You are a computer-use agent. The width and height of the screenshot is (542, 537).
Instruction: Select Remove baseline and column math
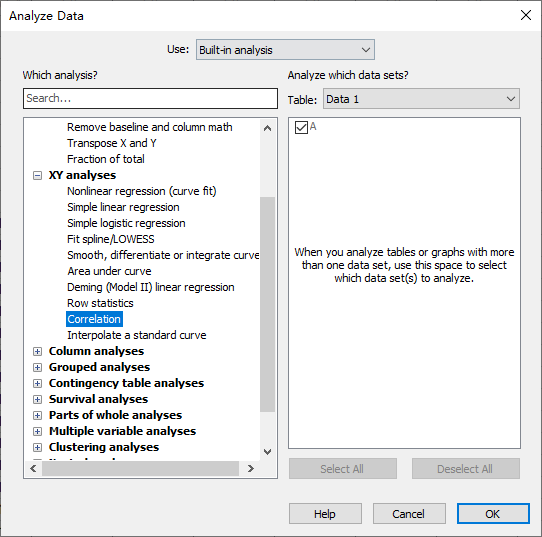(150, 127)
